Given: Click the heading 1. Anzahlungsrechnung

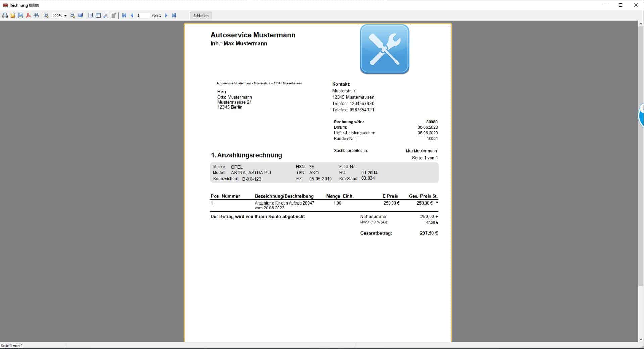Looking at the screenshot, I should point(246,155).
